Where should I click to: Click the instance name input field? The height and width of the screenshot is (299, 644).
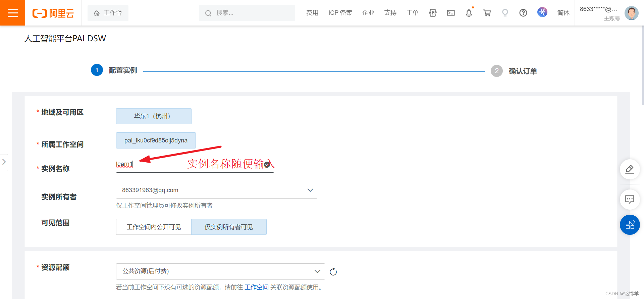click(x=195, y=164)
